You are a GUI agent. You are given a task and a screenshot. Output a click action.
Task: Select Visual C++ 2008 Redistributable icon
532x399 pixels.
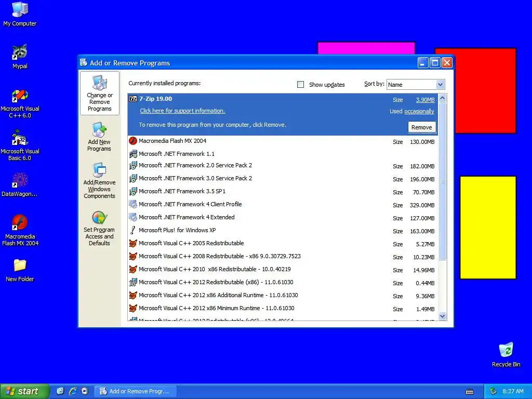(133, 256)
